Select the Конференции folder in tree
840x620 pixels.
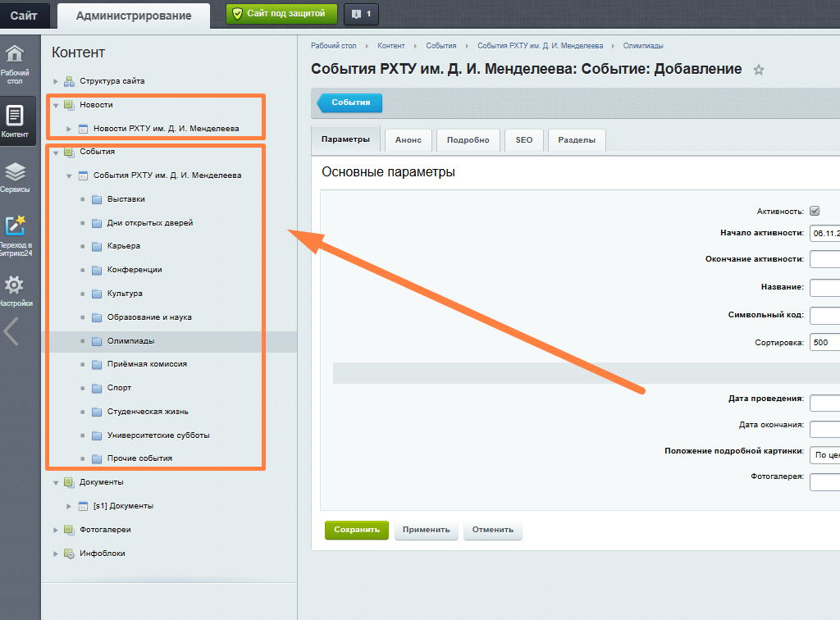(x=134, y=270)
